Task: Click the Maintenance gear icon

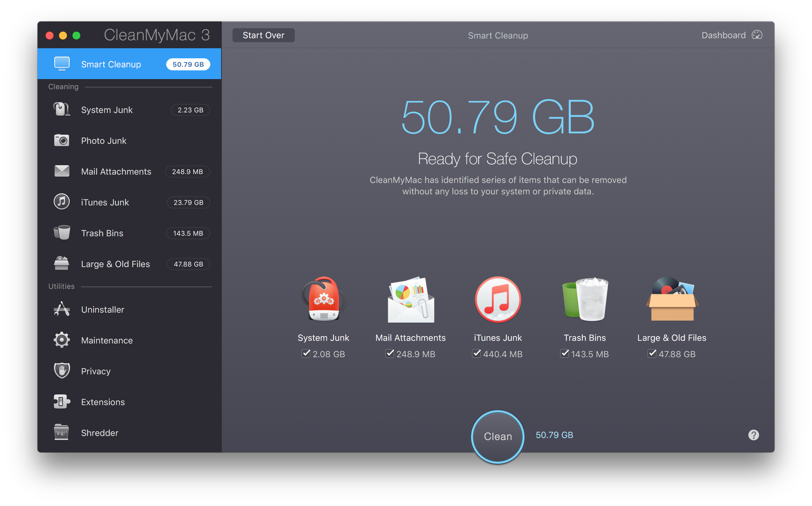Action: point(62,340)
